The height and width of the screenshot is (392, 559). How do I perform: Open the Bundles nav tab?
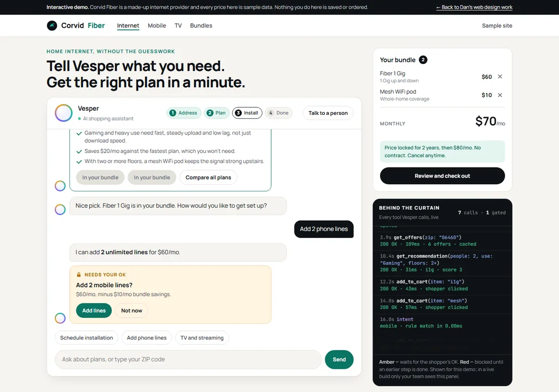pos(201,25)
